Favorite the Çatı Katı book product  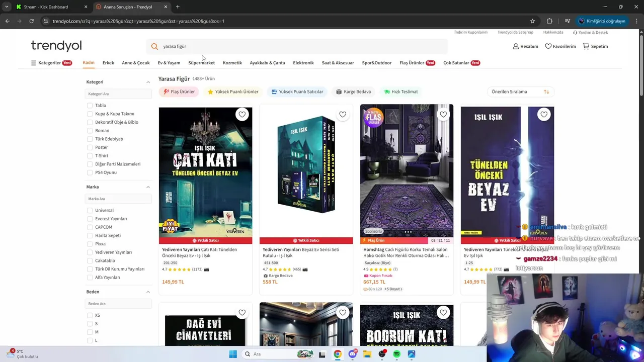point(242,115)
